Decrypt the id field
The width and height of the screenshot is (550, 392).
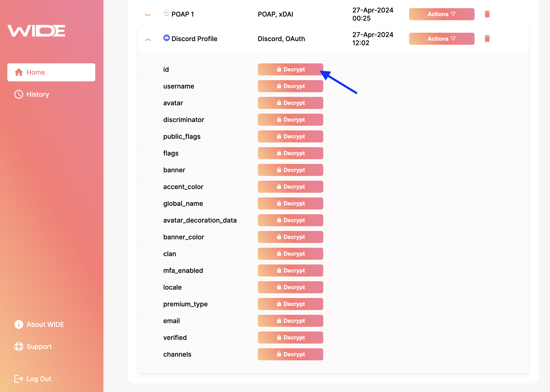pyautogui.click(x=291, y=69)
